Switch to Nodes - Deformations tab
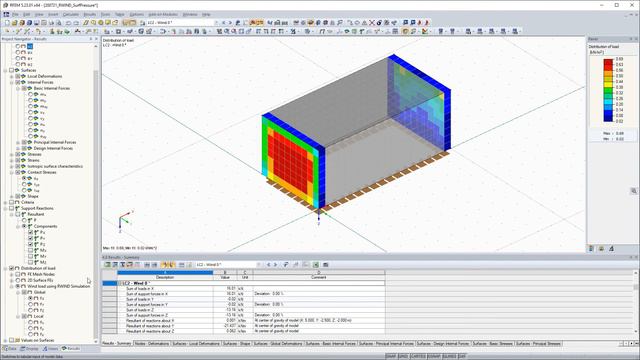Screen dimensions: 640x360 [x=151, y=344]
